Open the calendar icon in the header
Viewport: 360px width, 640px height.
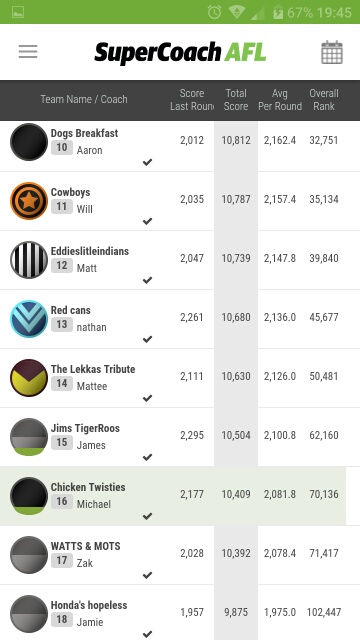pos(332,52)
